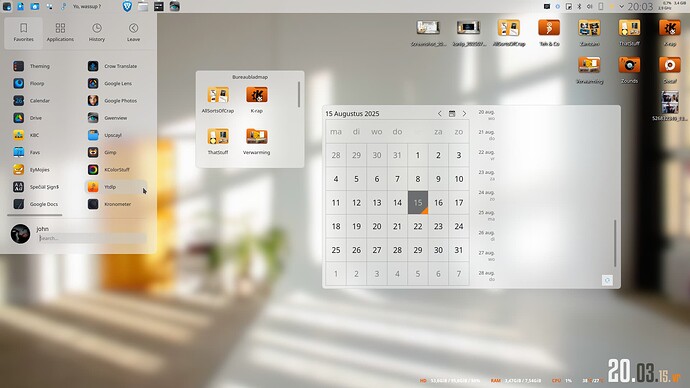This screenshot has height=388, width=690.
Task: Select August 22 in the calendar
Action: click(418, 226)
